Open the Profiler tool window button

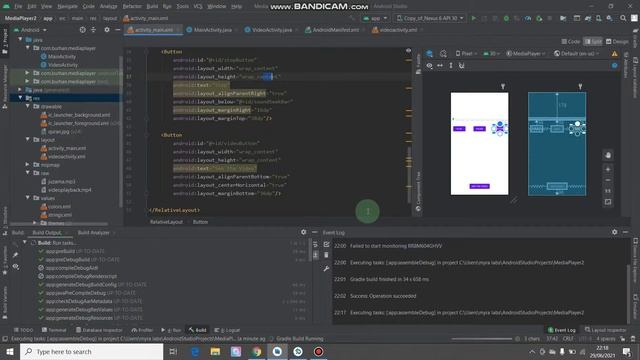142,330
